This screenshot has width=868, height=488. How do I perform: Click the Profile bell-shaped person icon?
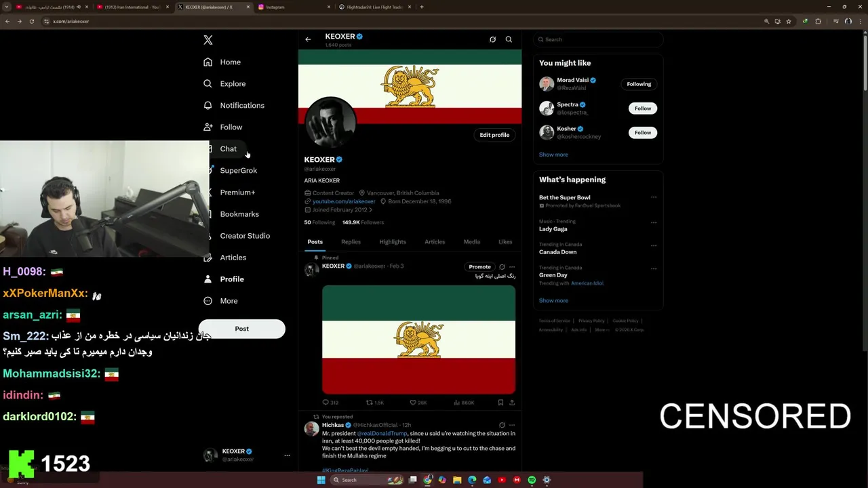point(208,279)
